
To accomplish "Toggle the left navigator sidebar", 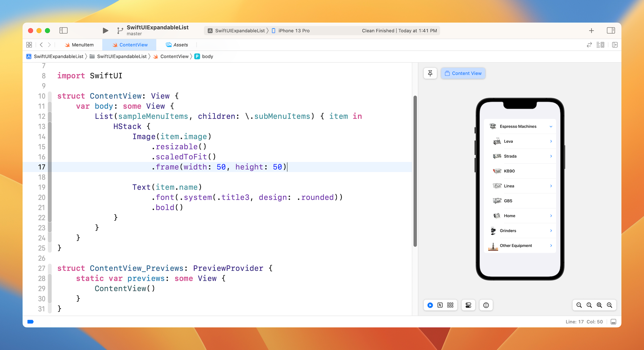I will [63, 31].
